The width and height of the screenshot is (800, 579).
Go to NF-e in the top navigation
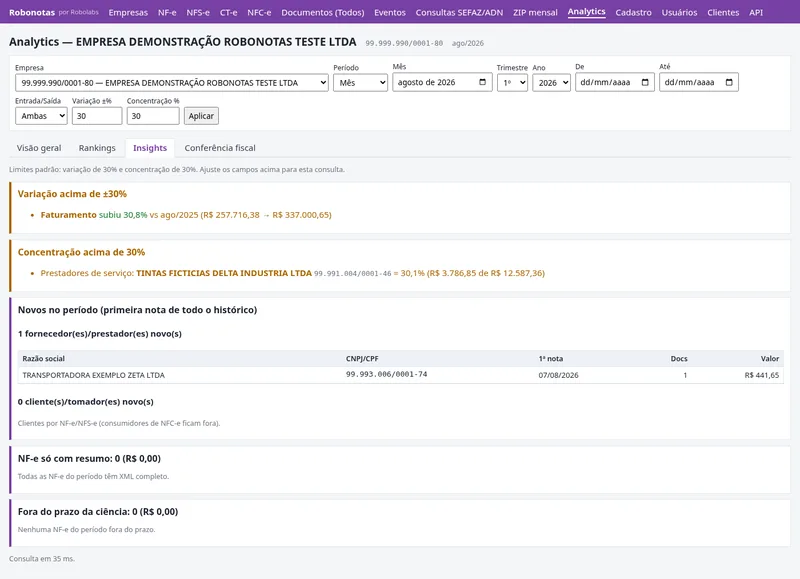pyautogui.click(x=167, y=12)
